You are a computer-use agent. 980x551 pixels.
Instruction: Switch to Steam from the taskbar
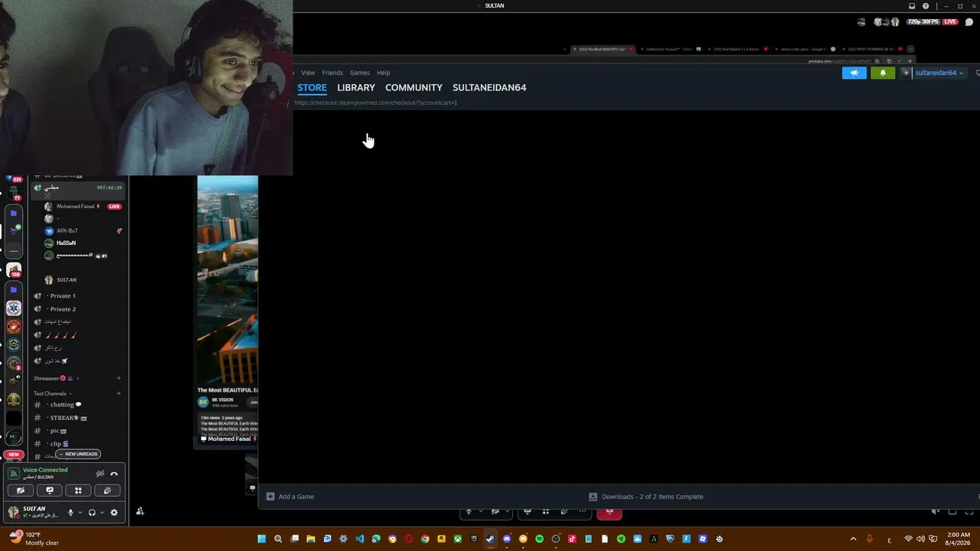(490, 539)
